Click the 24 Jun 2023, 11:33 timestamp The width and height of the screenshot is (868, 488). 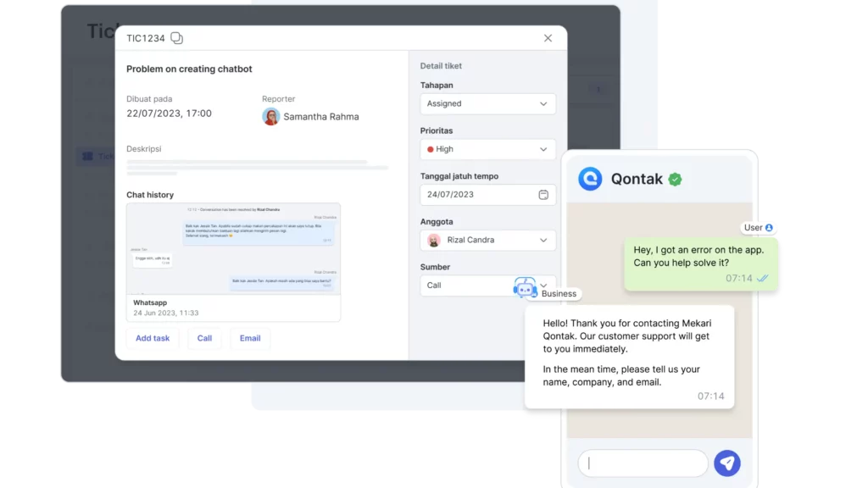(x=165, y=313)
